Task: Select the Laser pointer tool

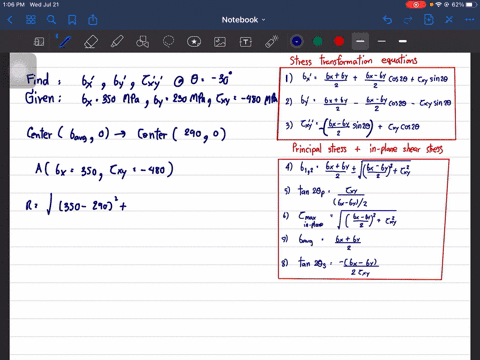Action: pyautogui.click(x=272, y=42)
